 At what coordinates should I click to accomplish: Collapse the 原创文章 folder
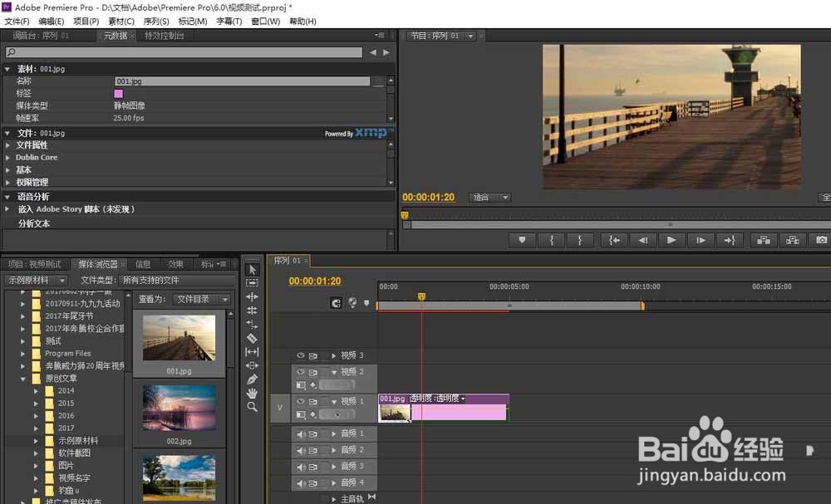tap(22, 379)
